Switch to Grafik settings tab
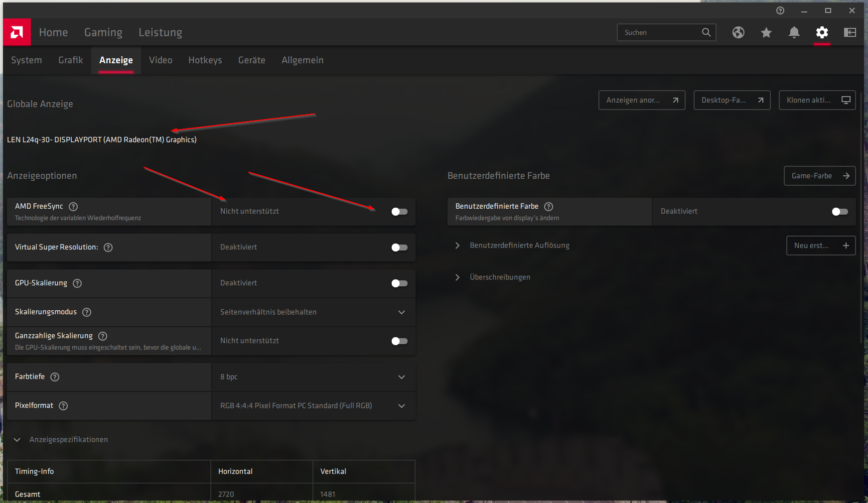 [71, 60]
